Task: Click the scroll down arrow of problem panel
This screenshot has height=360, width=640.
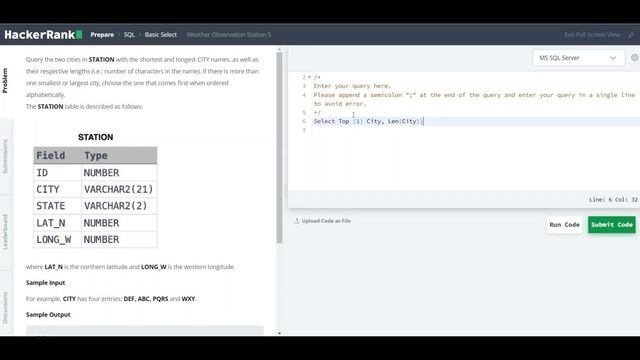Action: coord(279,333)
